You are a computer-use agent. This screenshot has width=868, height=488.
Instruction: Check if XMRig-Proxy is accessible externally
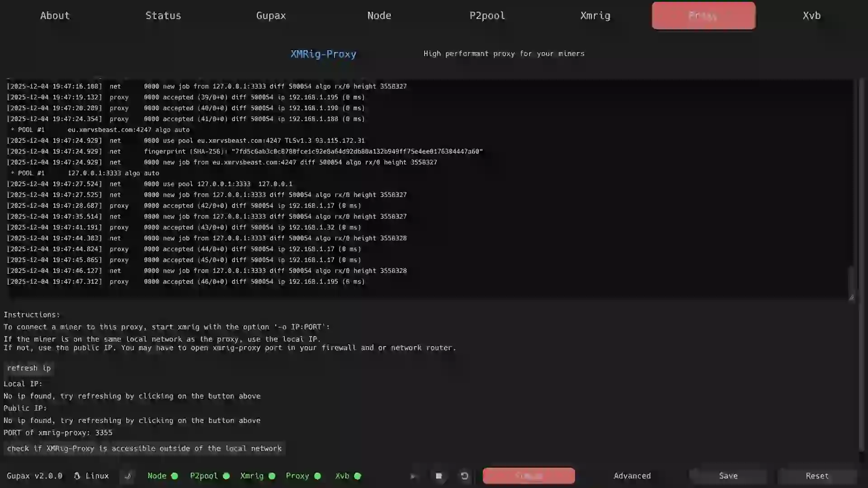tap(144, 449)
